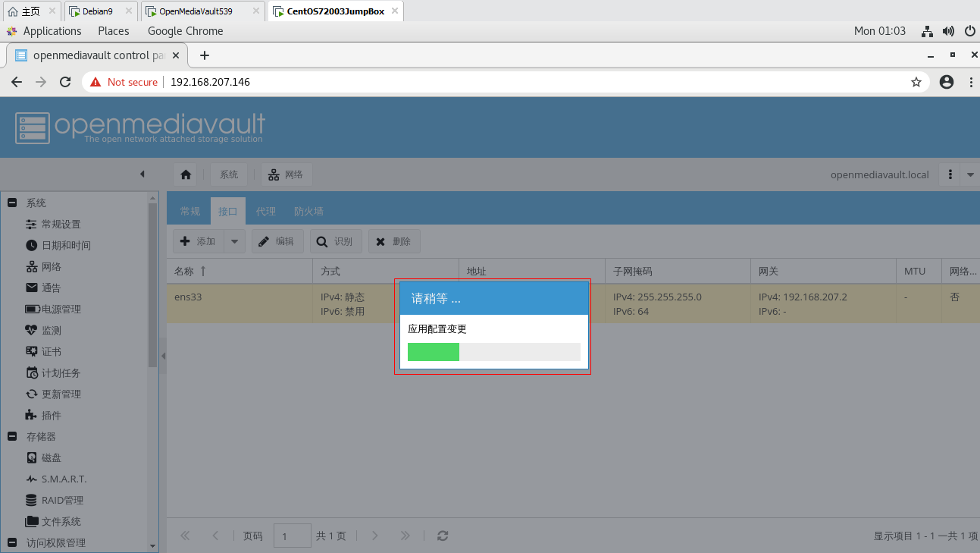Go to last page in pager

point(405,536)
